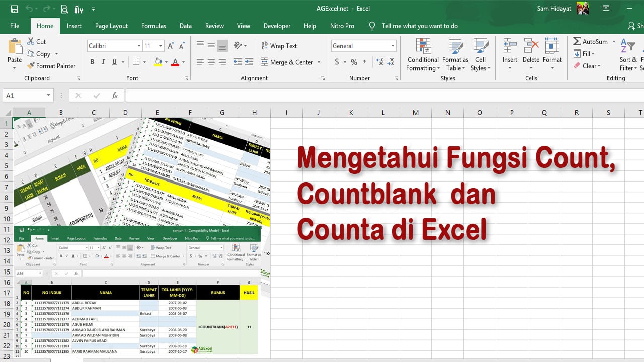The height and width of the screenshot is (362, 644).
Task: Click the Redo arrow icon
Action: click(47, 9)
